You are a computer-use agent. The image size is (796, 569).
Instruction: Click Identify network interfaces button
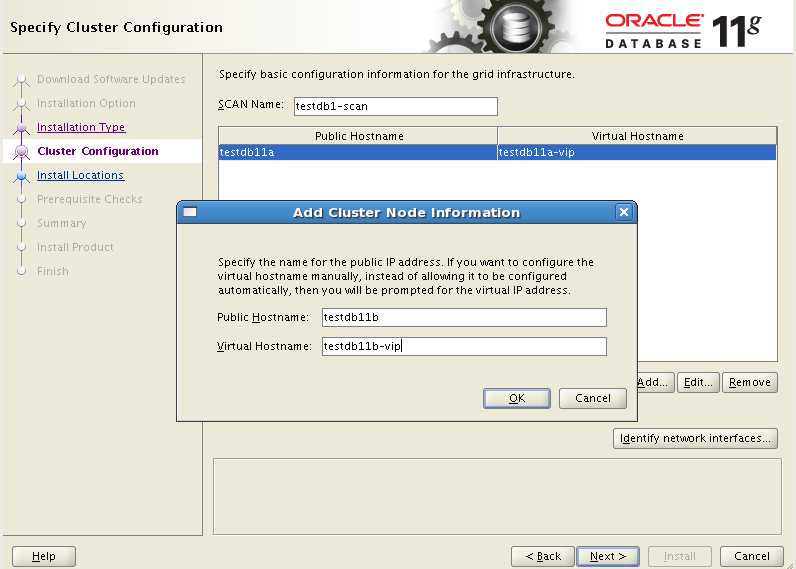click(695, 439)
